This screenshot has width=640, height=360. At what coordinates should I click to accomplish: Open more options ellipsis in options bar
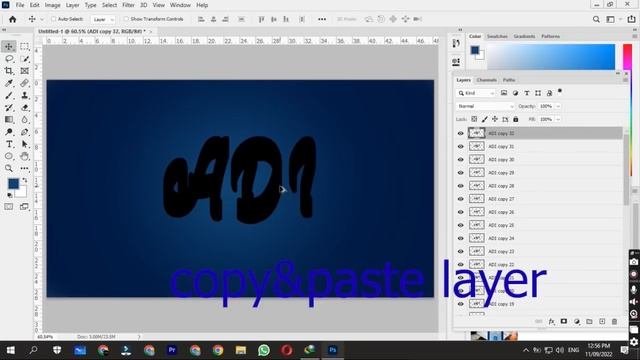322,19
